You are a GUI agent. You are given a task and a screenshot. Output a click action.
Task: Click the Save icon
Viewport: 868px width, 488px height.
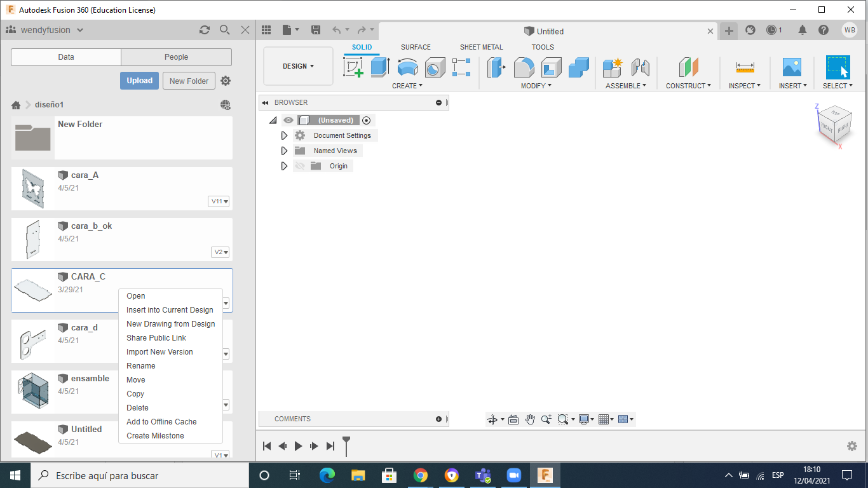tap(316, 30)
